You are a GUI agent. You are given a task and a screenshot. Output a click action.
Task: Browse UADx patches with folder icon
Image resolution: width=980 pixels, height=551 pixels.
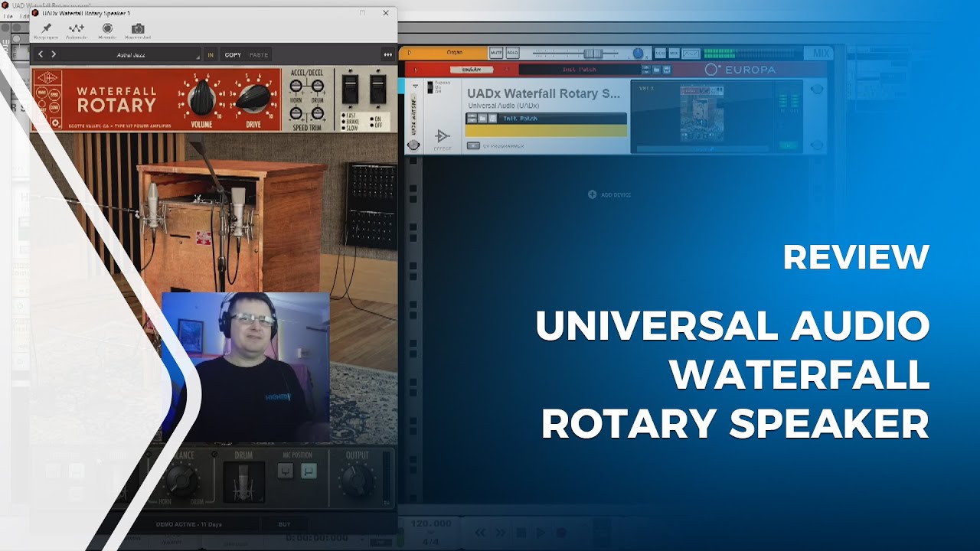pyautogui.click(x=482, y=119)
